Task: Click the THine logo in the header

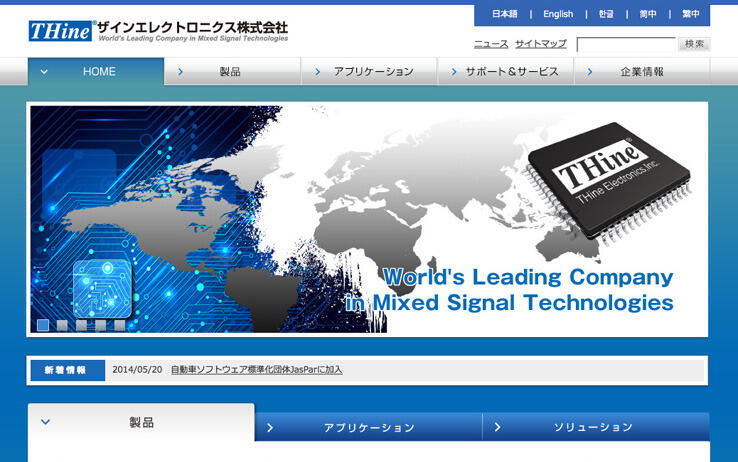Action: [x=61, y=31]
